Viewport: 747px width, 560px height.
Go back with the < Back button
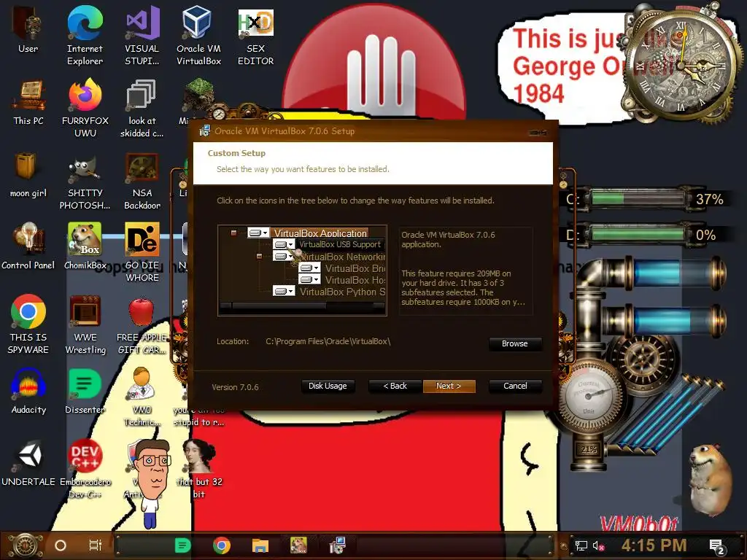coord(395,386)
